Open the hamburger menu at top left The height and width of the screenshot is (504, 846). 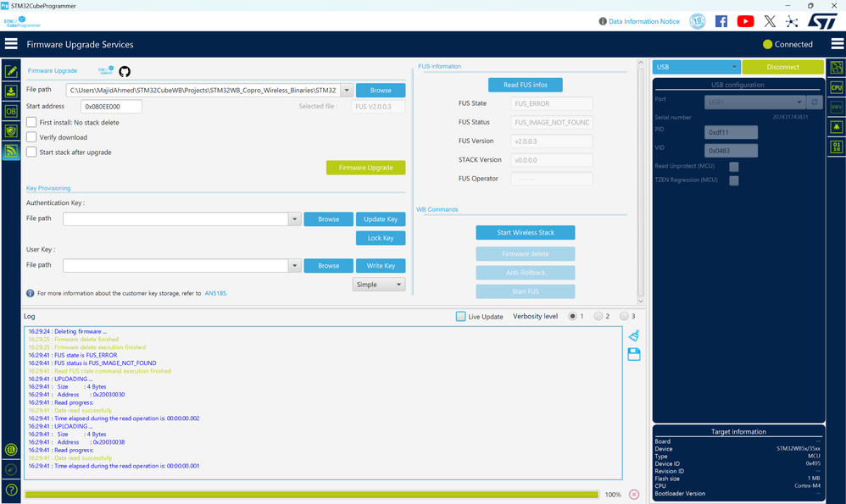point(11,44)
